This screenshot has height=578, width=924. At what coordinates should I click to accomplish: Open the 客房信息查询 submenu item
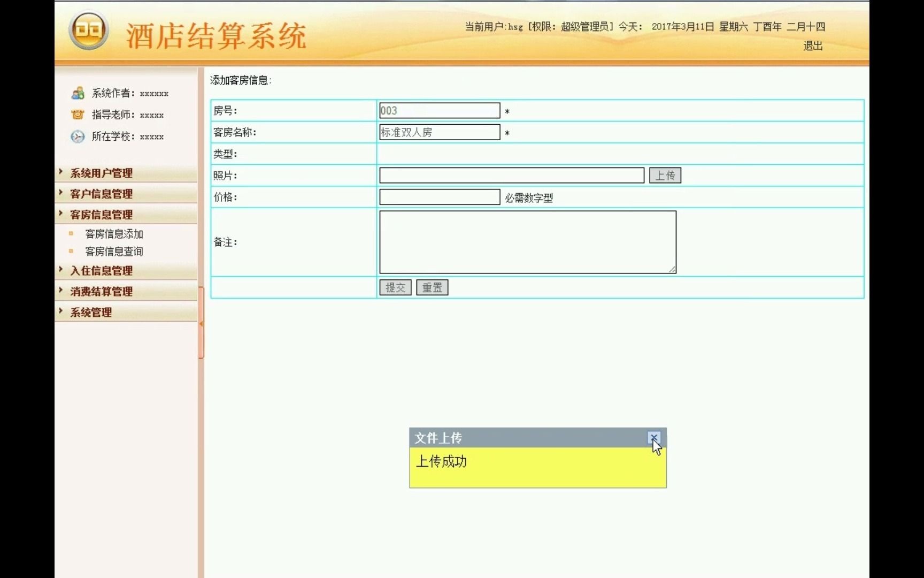pyautogui.click(x=114, y=251)
